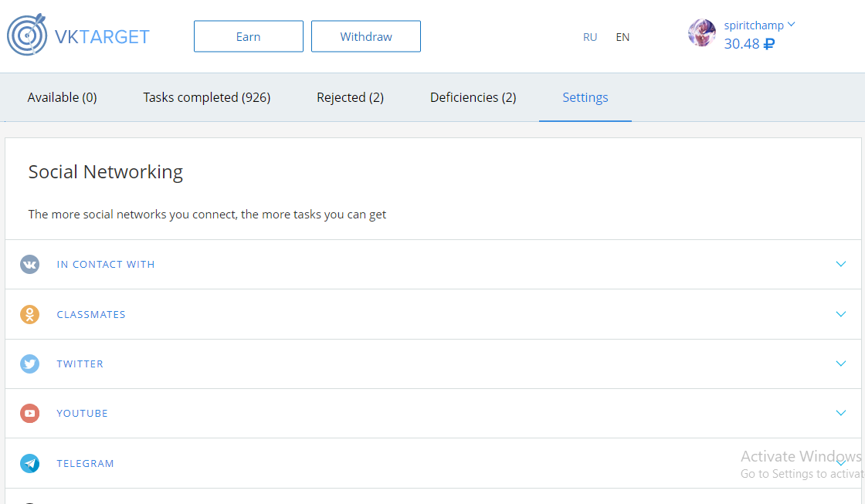Expand the YOUTUBE section chevron
The image size is (865, 504).
click(841, 413)
